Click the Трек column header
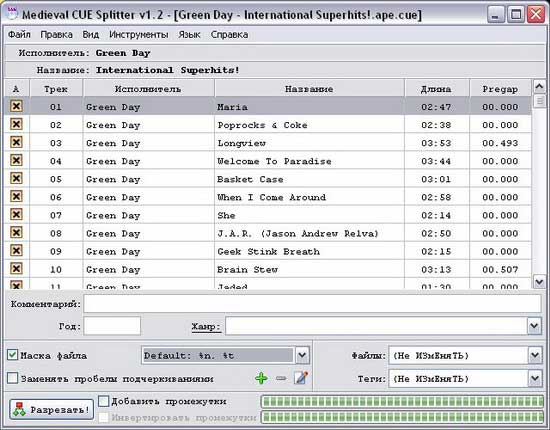 (56, 89)
